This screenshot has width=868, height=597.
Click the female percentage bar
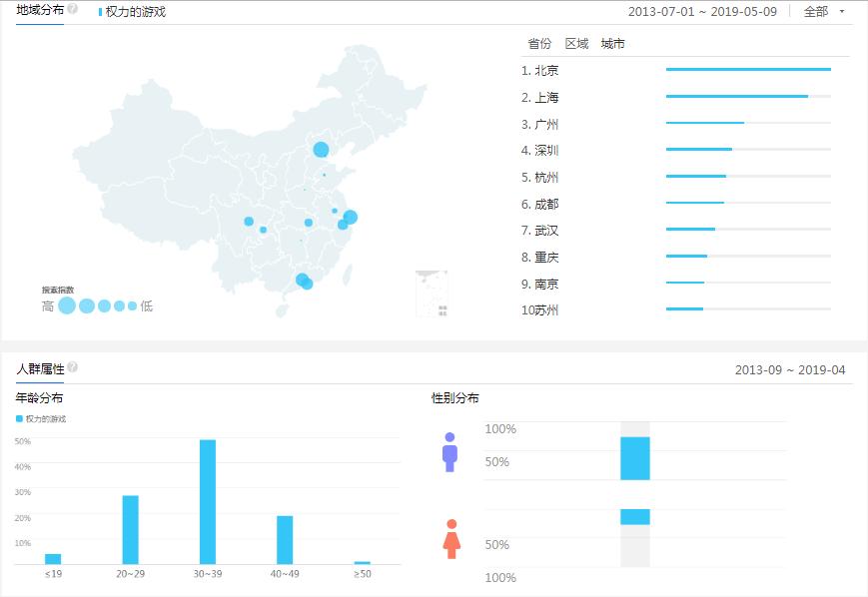pos(635,517)
